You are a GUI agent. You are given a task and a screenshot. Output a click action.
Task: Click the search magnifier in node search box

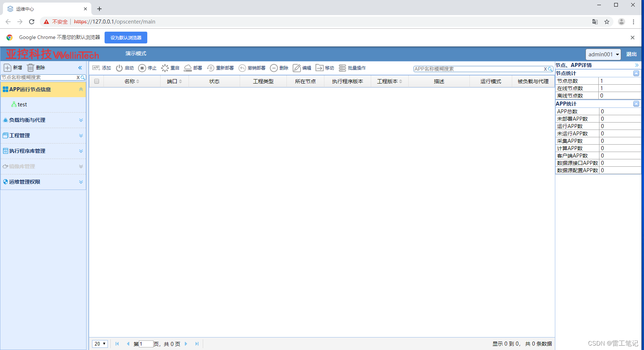[x=83, y=78]
